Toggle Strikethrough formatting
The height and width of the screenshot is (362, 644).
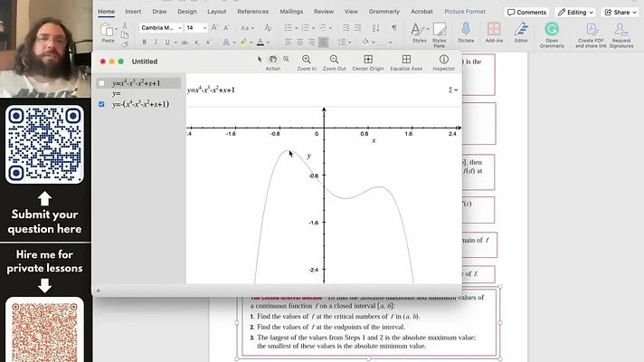click(185, 42)
